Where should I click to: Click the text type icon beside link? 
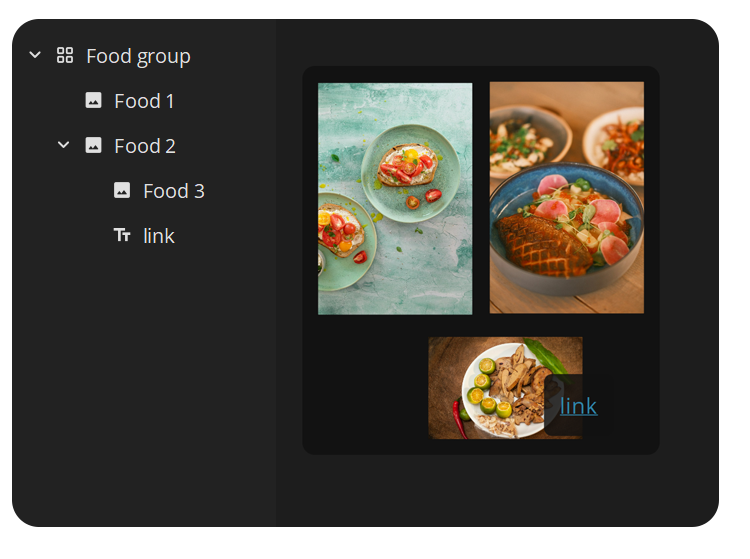122,235
